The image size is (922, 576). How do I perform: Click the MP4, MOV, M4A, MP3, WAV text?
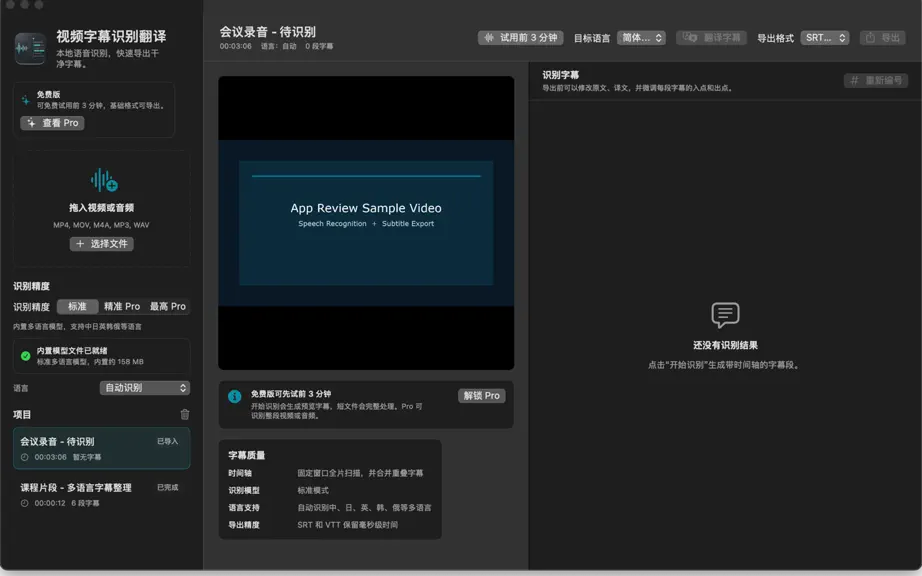pyautogui.click(x=101, y=225)
